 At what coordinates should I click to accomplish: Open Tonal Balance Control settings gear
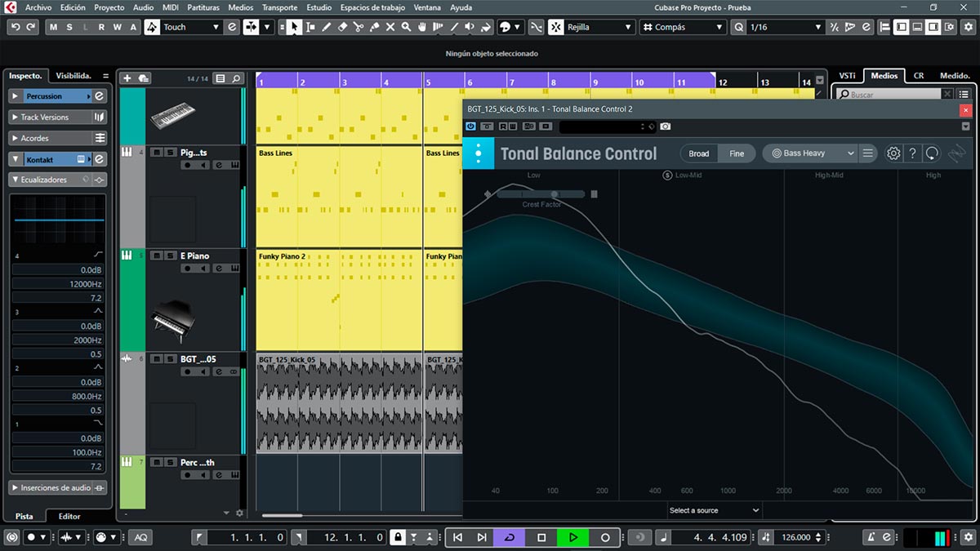[894, 153]
